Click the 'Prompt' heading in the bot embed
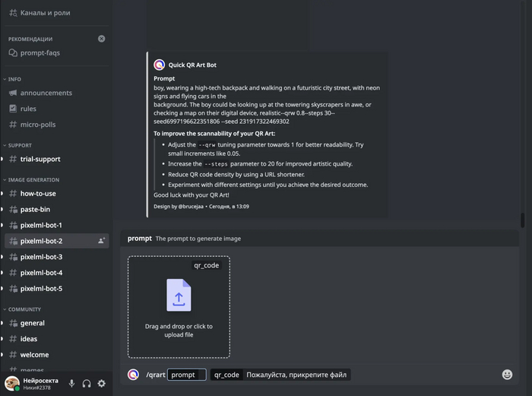The width and height of the screenshot is (532, 396). pos(164,78)
